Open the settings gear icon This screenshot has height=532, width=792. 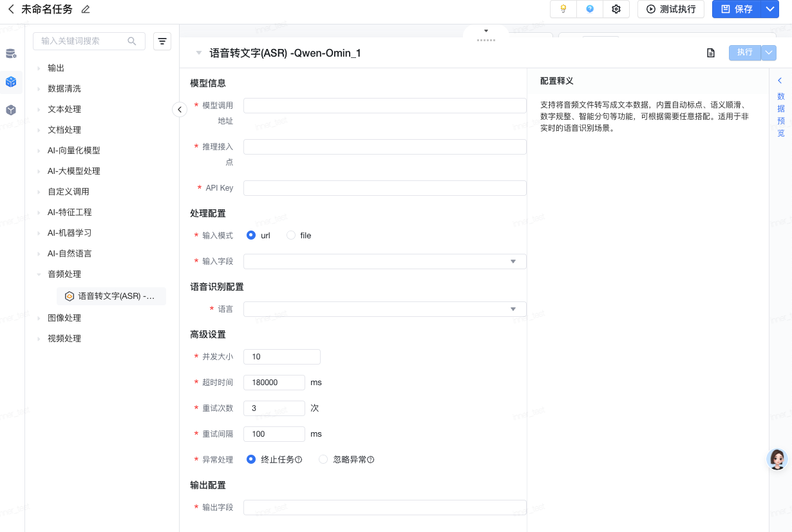point(616,9)
